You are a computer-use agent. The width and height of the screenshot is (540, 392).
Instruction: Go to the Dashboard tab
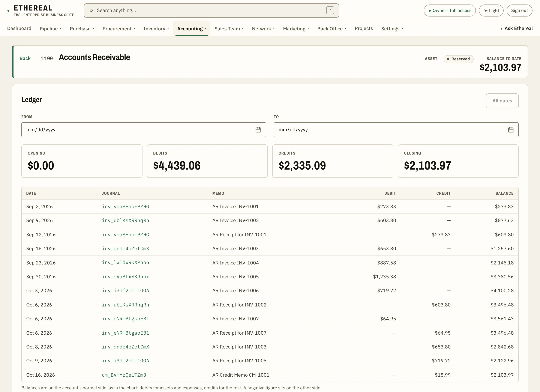[x=19, y=28]
